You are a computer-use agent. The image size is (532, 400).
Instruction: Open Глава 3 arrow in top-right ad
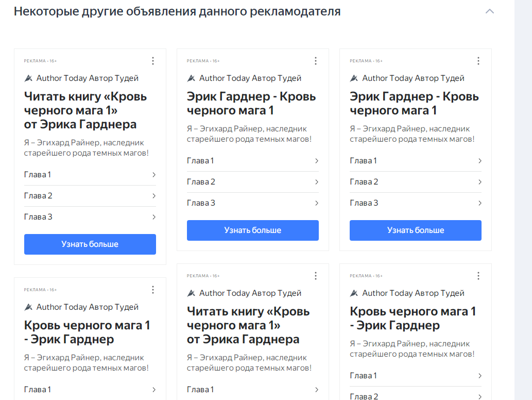pyautogui.click(x=479, y=203)
